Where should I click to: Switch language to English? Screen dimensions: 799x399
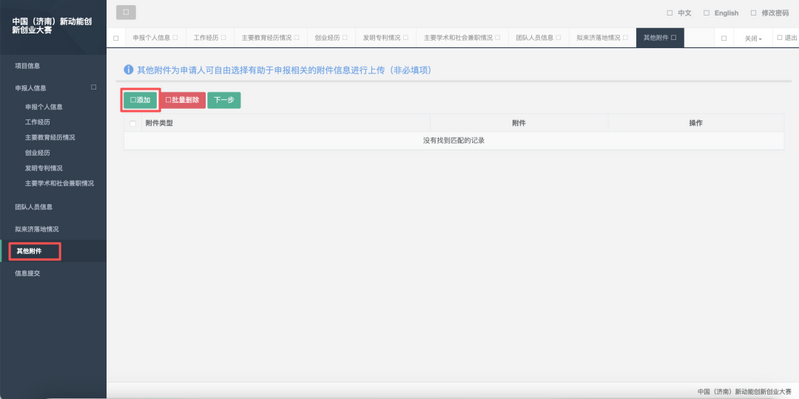click(x=721, y=13)
